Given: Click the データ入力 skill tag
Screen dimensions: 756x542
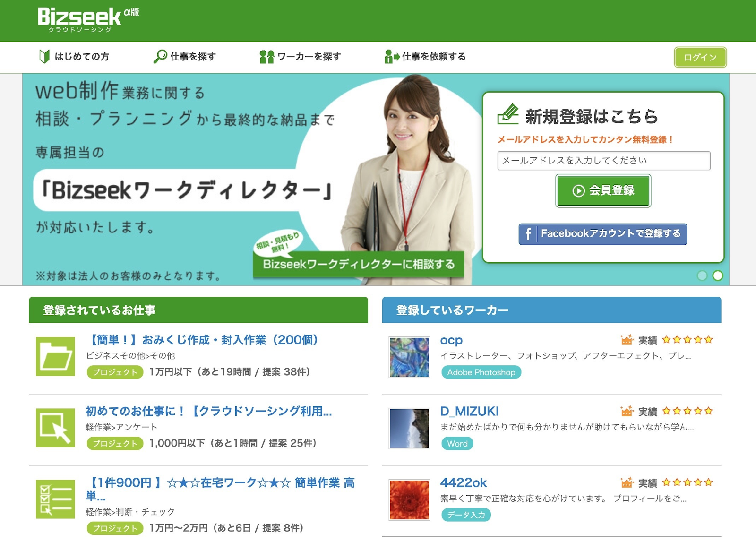Looking at the screenshot, I should tap(466, 515).
